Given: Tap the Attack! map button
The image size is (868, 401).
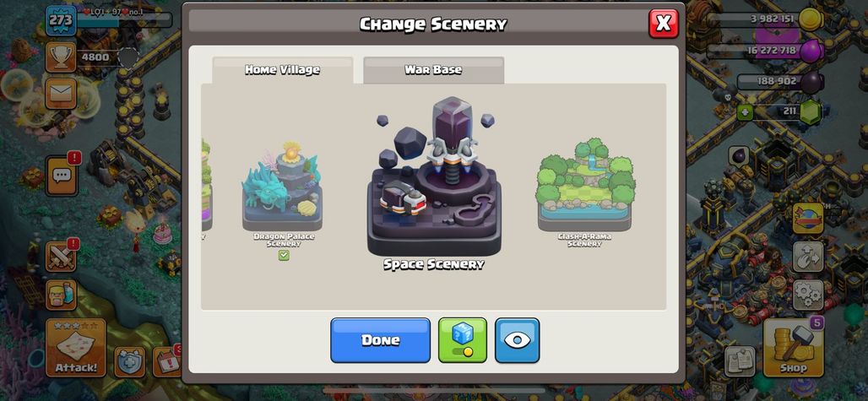Looking at the screenshot, I should [x=76, y=348].
